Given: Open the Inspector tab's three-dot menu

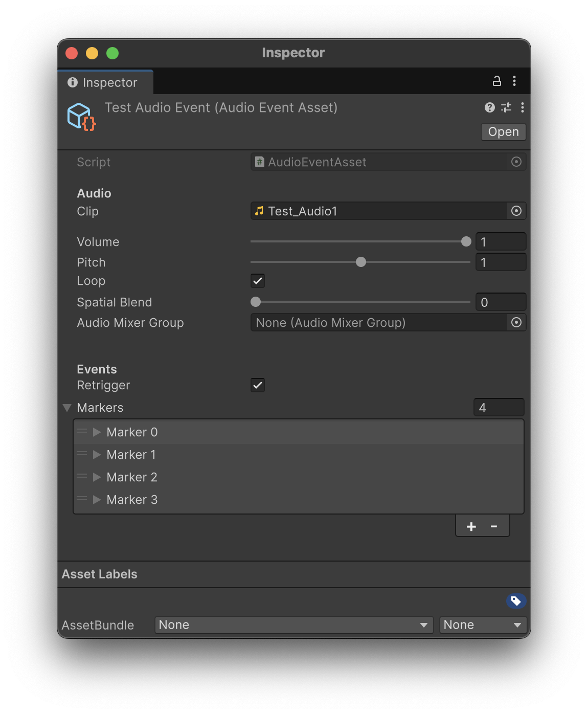Looking at the screenshot, I should [x=514, y=81].
